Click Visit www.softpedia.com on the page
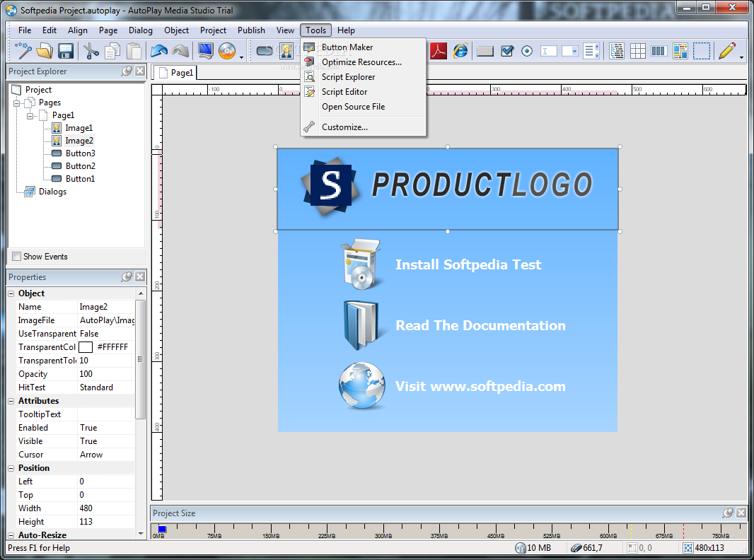The width and height of the screenshot is (754, 560). click(x=480, y=387)
